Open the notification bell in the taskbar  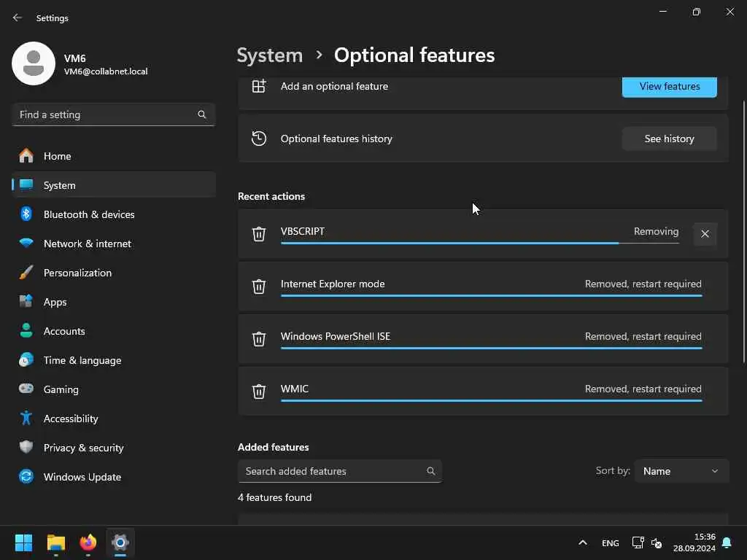(727, 542)
